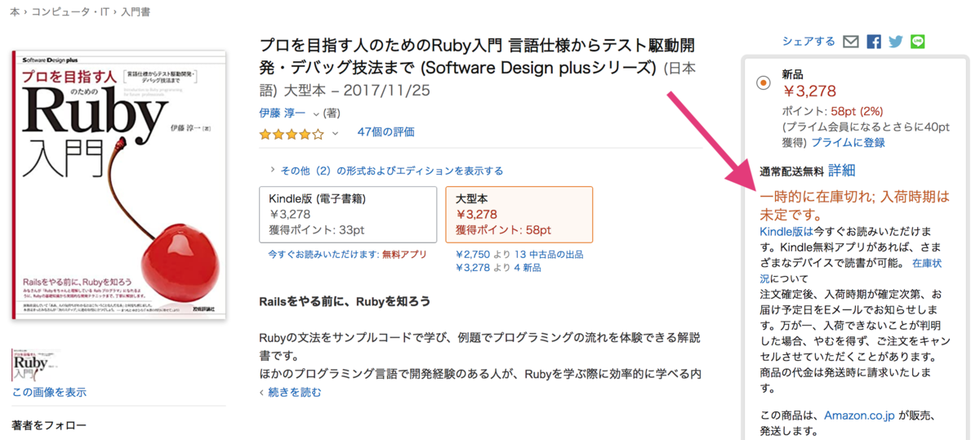The image size is (980, 440).
Task: Open 47個の評価 reviews link
Action: coord(385,132)
